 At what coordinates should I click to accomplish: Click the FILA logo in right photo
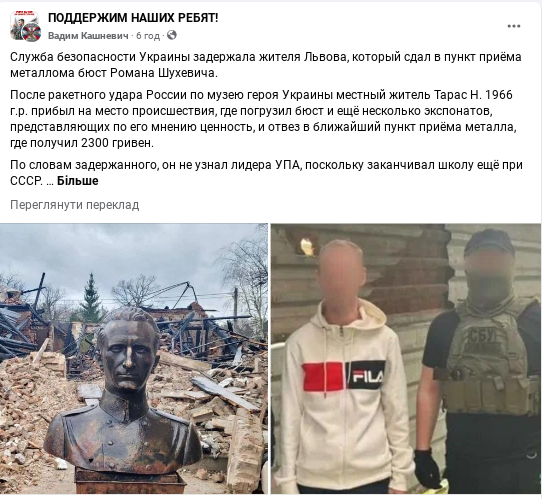[367, 375]
